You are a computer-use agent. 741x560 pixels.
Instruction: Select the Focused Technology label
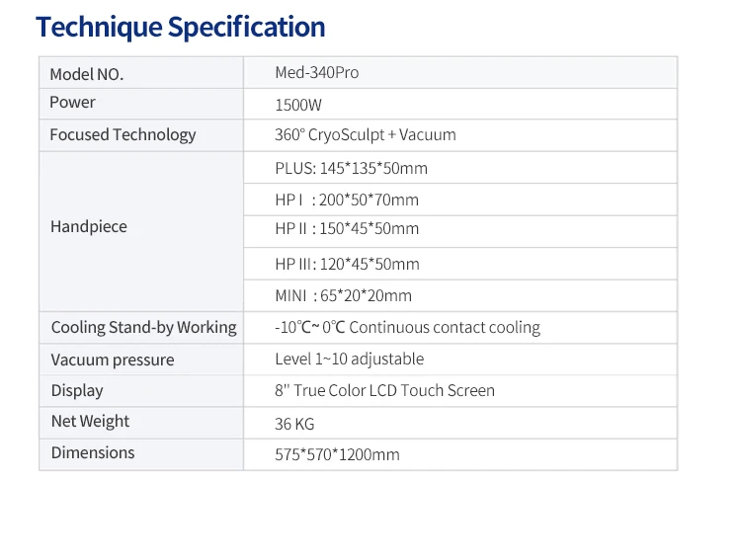(123, 134)
